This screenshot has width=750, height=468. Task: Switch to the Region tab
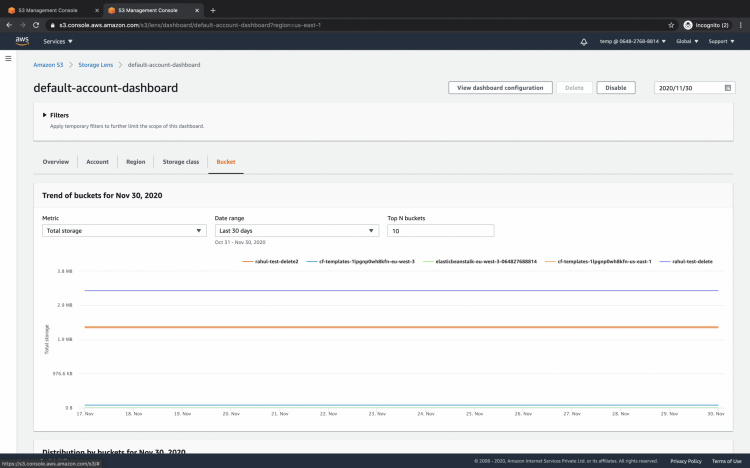coord(136,161)
